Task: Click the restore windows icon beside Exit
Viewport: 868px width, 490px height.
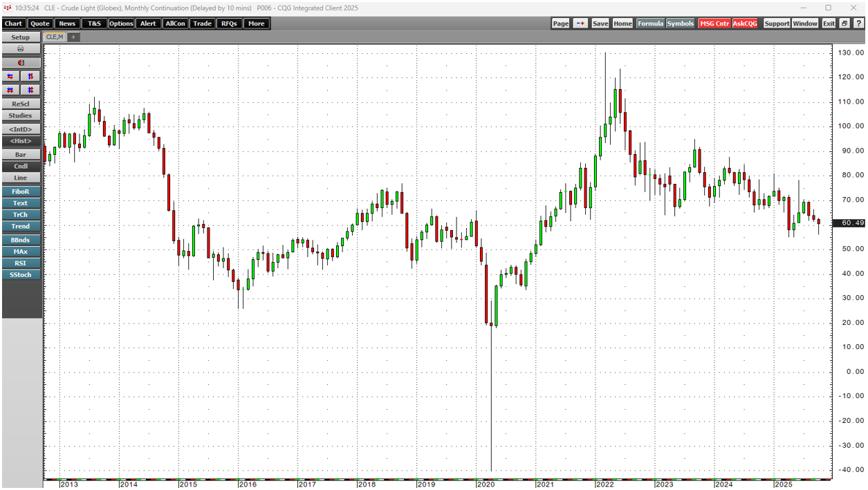Action: (x=844, y=23)
